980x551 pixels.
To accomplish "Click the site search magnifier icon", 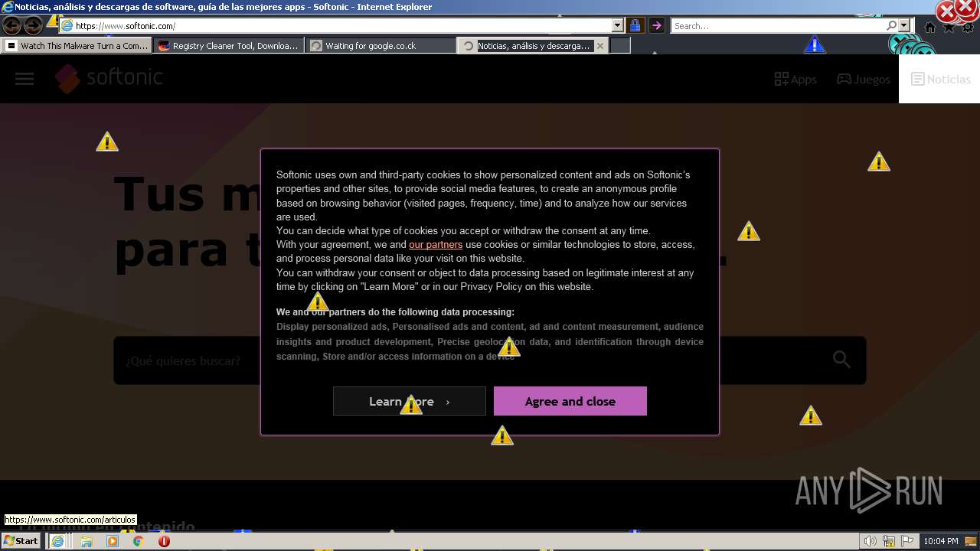I will (841, 360).
